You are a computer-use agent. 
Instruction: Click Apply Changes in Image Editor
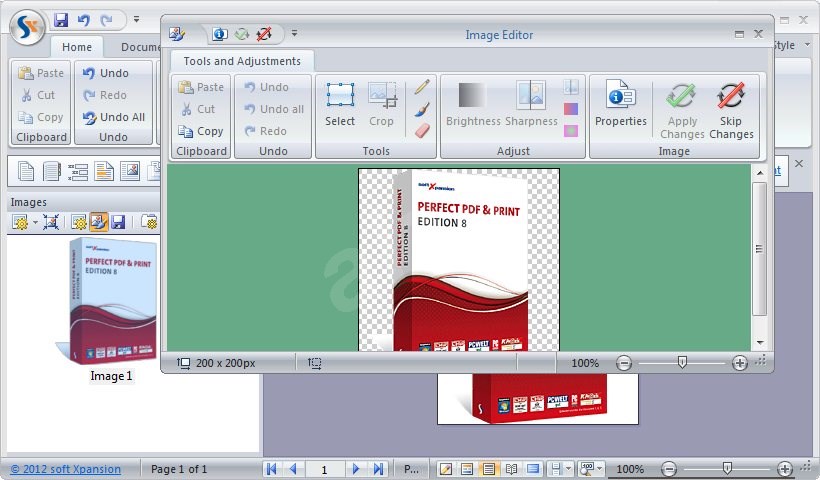681,111
